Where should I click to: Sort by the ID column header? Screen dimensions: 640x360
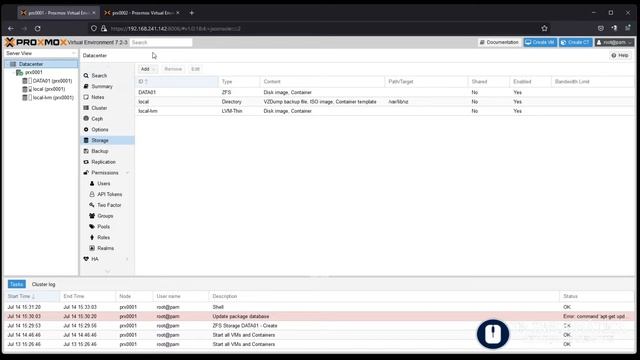pyautogui.click(x=177, y=82)
